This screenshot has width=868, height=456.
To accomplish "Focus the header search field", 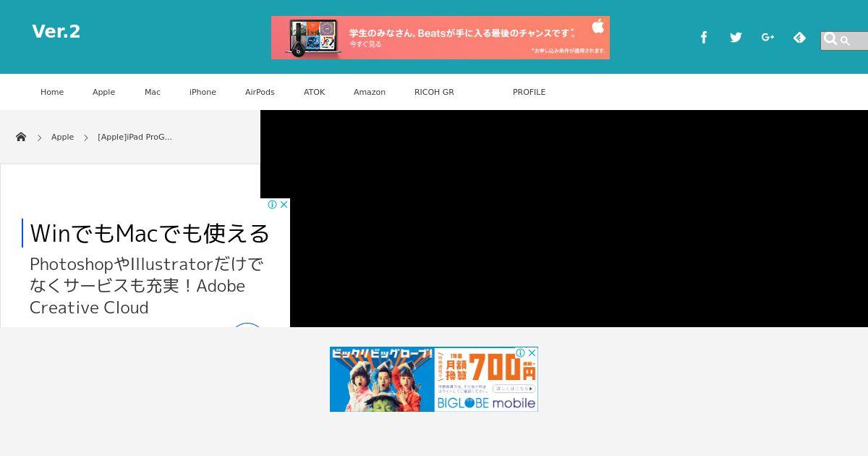I will point(844,41).
